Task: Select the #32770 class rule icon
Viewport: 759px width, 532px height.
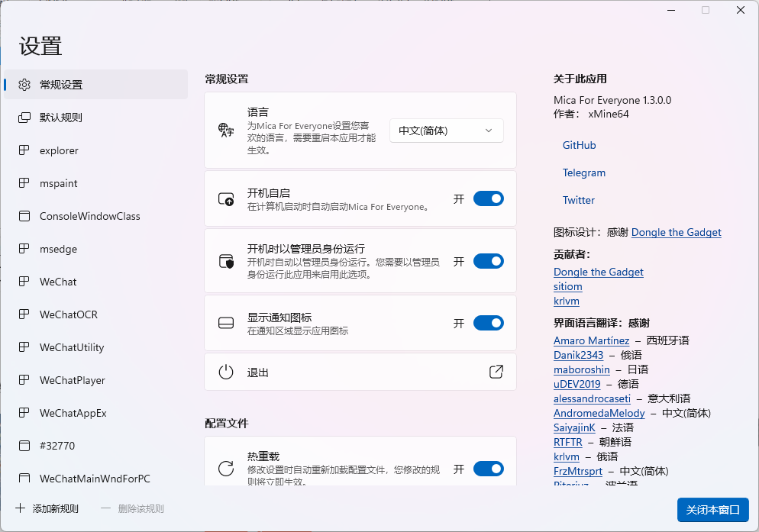Action: 24,446
